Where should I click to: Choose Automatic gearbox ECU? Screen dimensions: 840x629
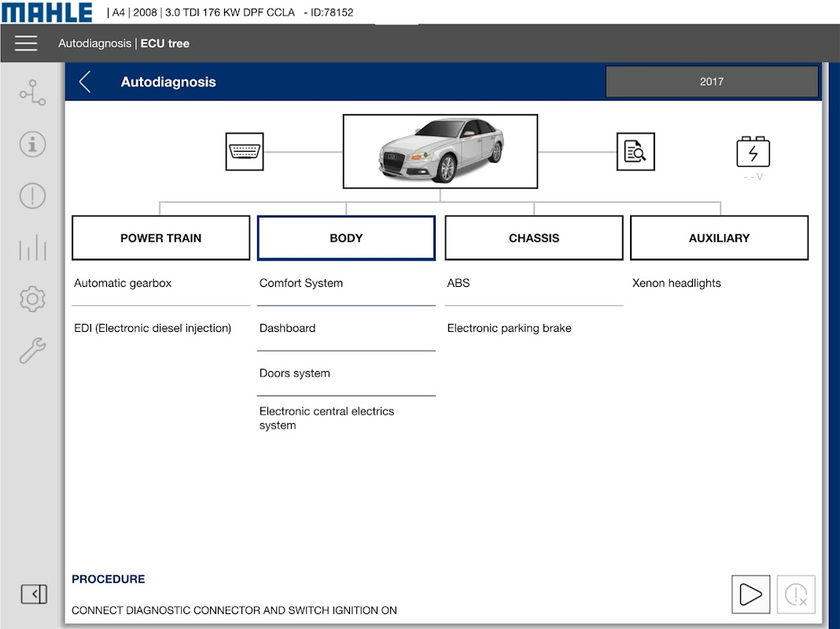click(x=160, y=283)
